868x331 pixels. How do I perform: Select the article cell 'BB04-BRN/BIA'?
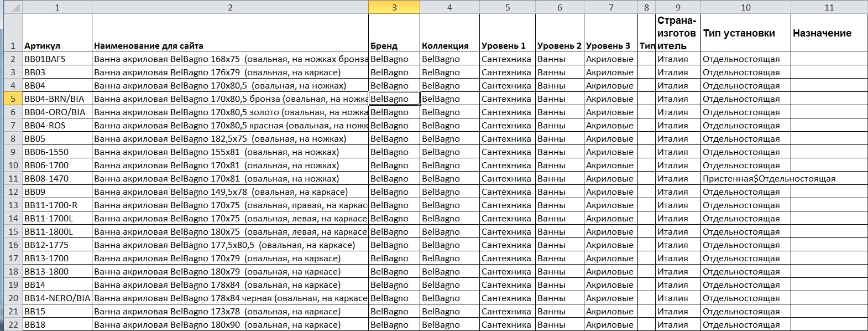pos(57,99)
